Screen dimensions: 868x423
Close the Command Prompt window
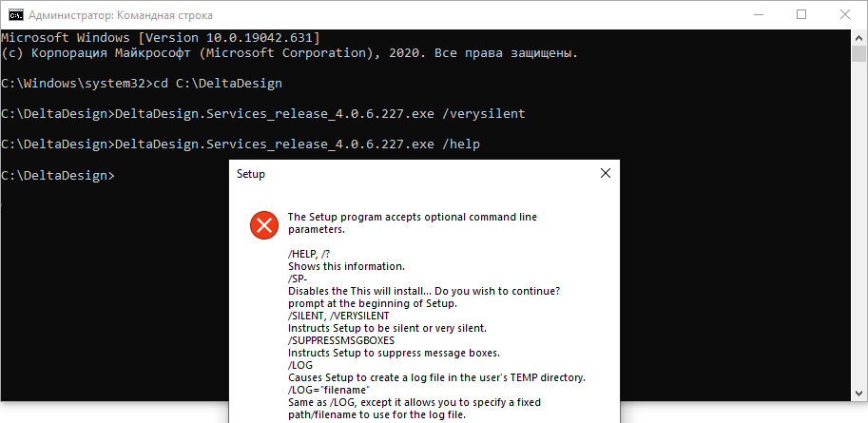[x=845, y=15]
